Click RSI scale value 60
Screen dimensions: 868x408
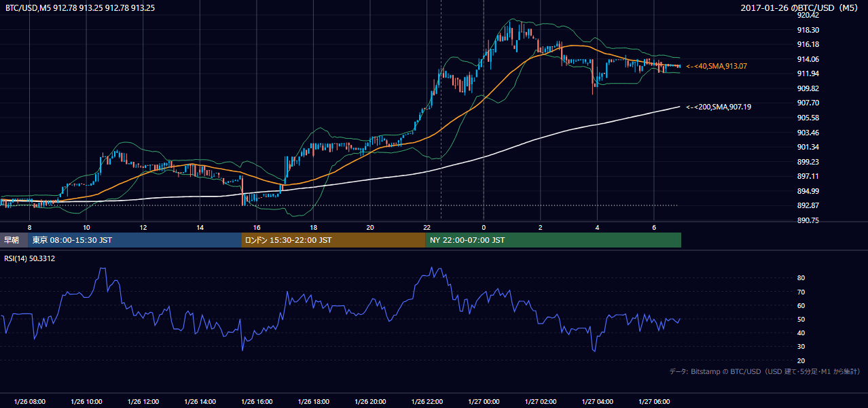click(801, 305)
